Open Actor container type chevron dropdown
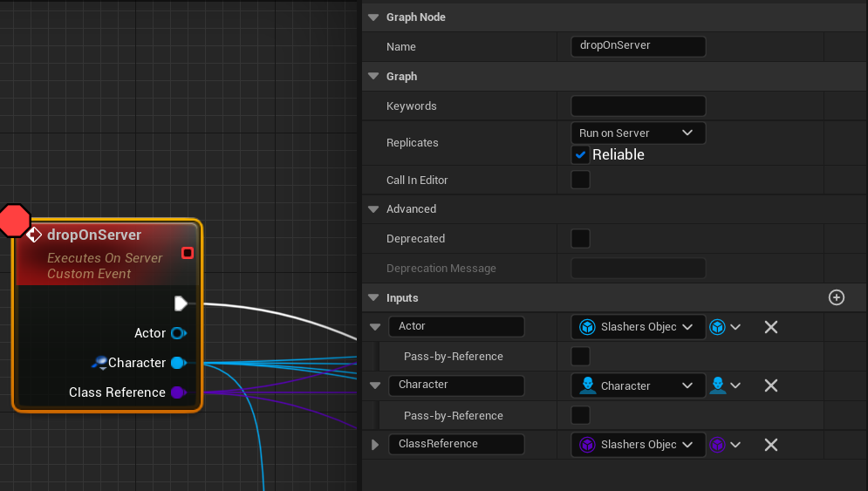 735,327
